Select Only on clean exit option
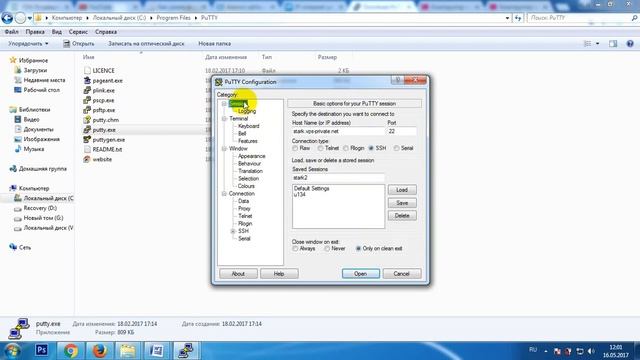640x360 pixels. (358, 249)
